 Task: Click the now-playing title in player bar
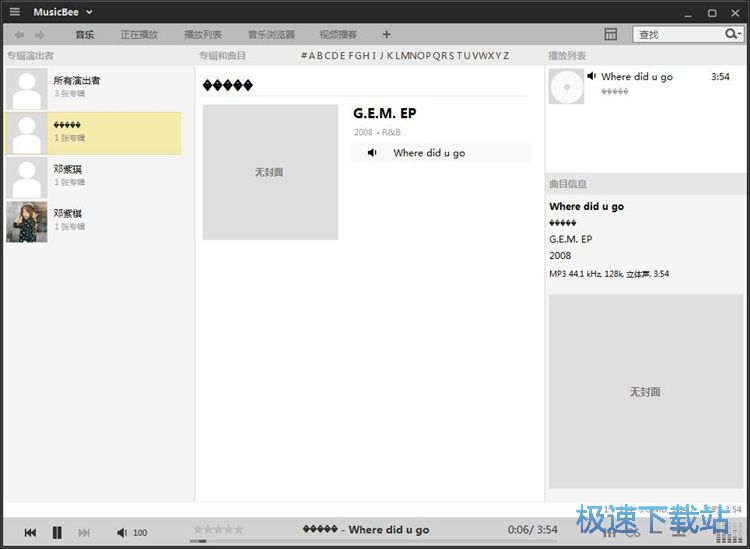click(x=366, y=529)
